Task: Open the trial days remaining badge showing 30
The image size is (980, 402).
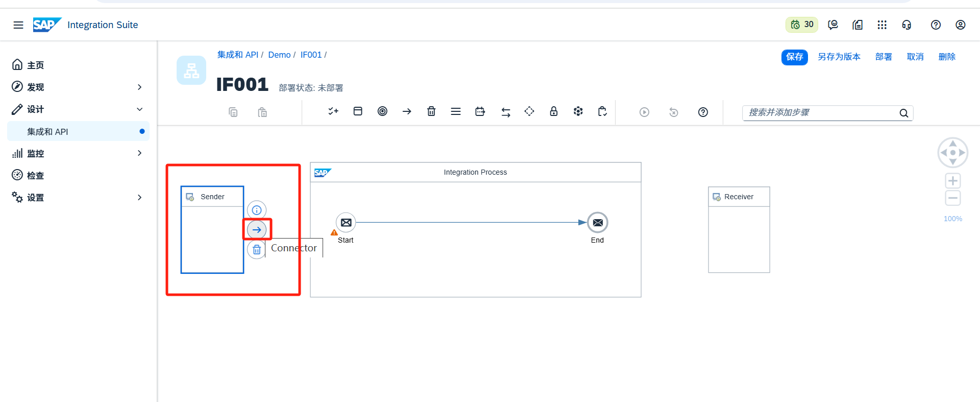Action: pyautogui.click(x=802, y=25)
